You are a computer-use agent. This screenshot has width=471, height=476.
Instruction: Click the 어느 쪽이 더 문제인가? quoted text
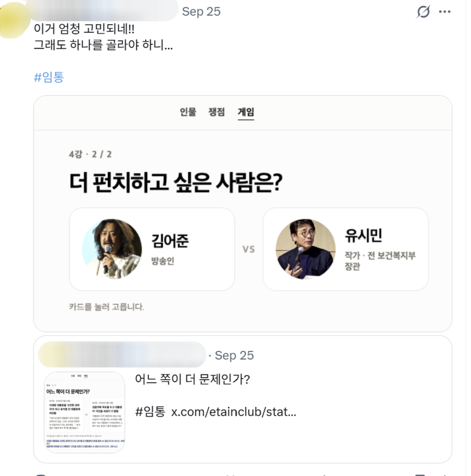192,379
